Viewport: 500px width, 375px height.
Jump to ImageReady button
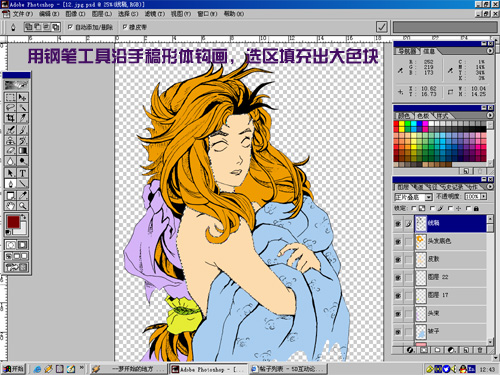point(16,267)
